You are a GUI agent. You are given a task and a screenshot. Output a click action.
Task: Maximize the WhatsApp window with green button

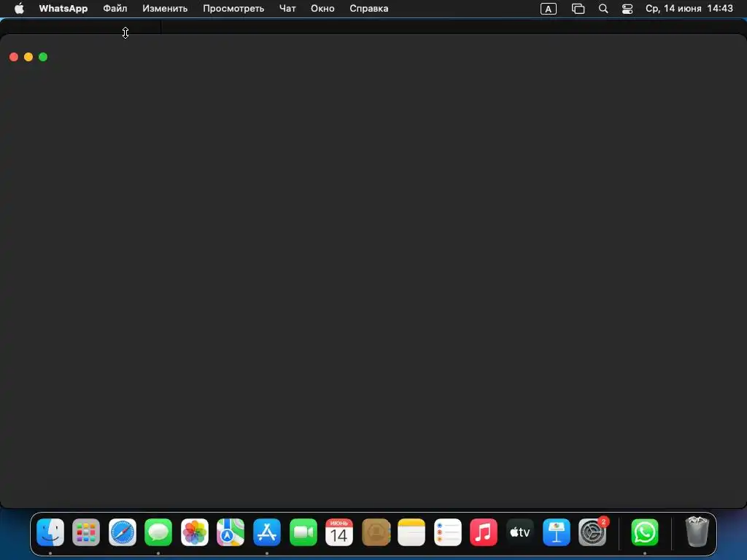[x=43, y=57]
